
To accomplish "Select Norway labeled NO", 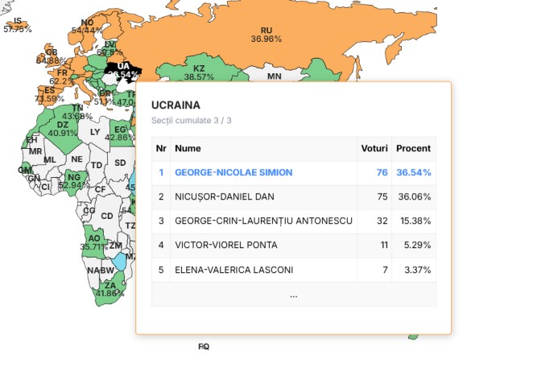I will click(87, 27).
